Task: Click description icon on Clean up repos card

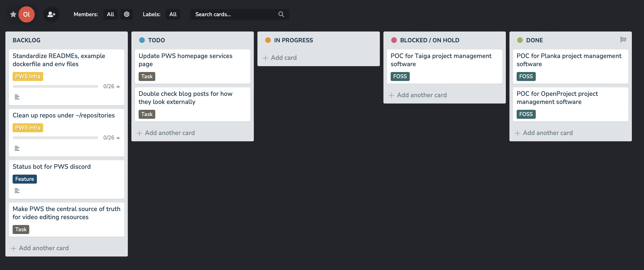Action: click(17, 148)
